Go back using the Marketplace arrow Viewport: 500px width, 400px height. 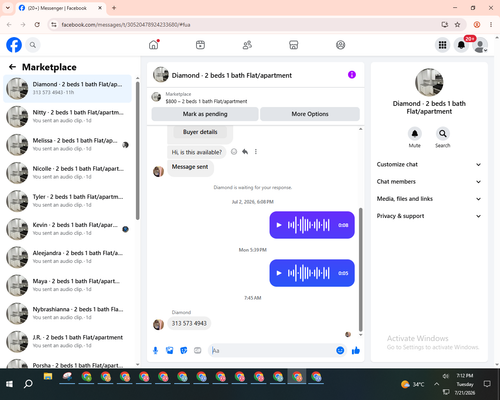point(12,67)
